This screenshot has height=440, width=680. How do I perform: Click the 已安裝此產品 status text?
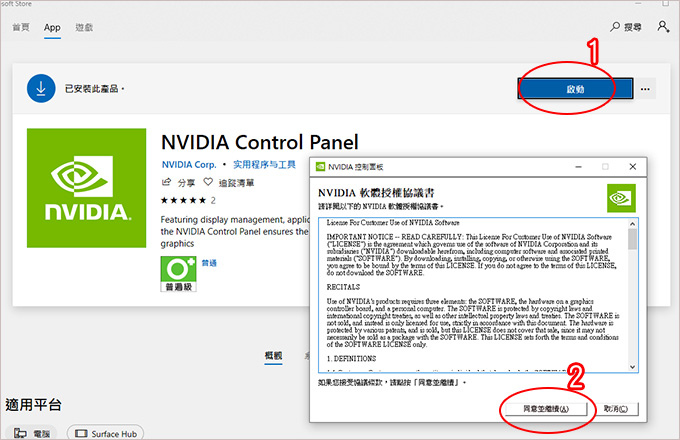pos(95,89)
